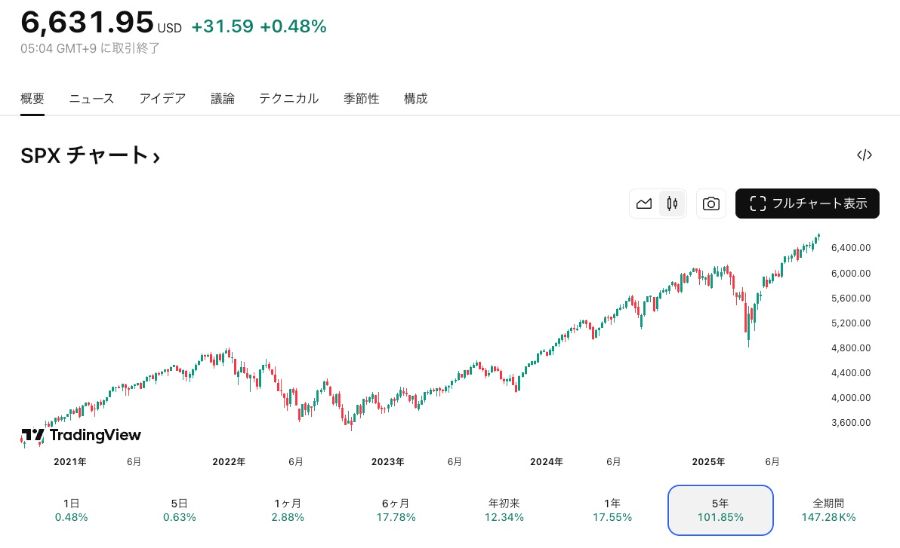Choose the 5日 time range
The image size is (900, 548).
(180, 510)
